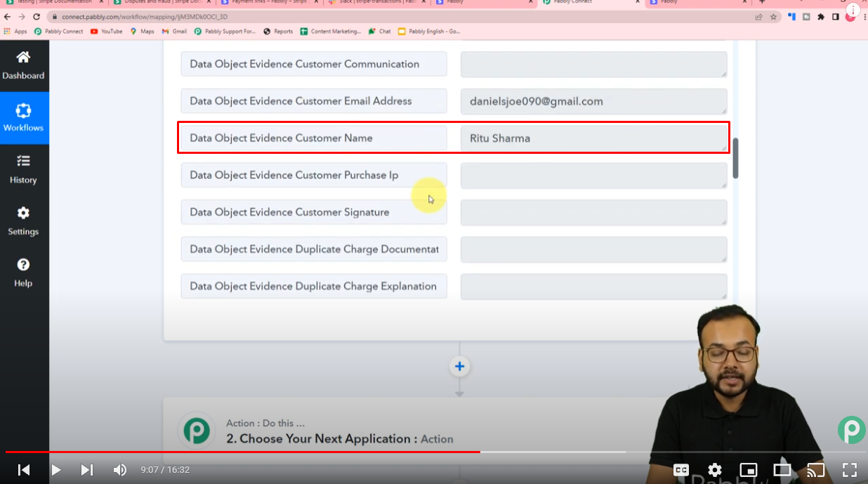The width and height of the screenshot is (868, 484).
Task: Expand the Choose Your Next Application step
Action: [x=339, y=438]
